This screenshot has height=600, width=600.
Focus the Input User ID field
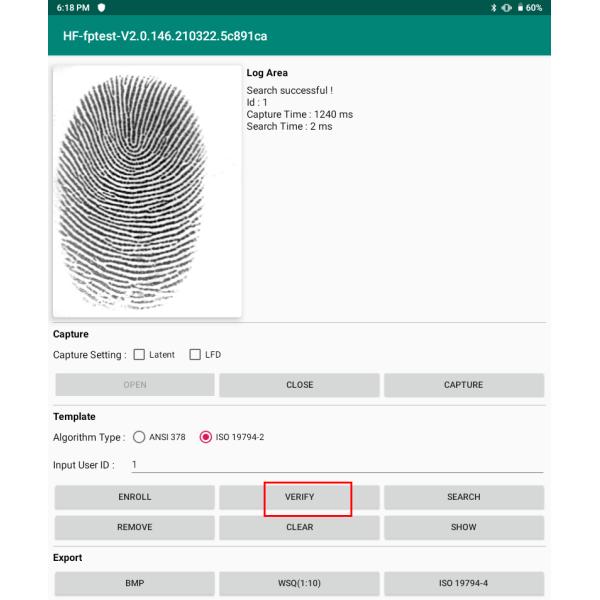(336, 464)
